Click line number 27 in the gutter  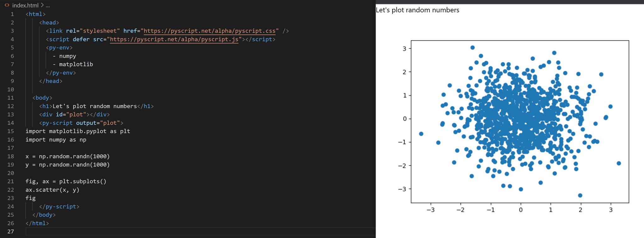click(11, 231)
